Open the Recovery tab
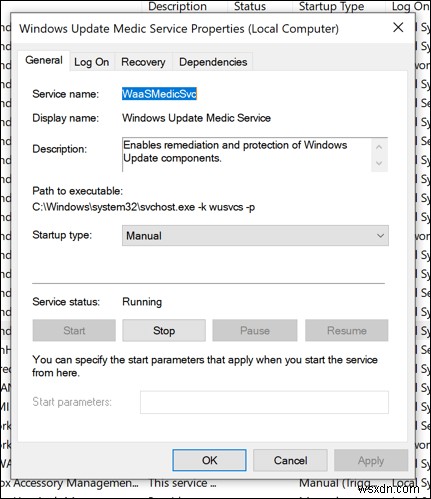Image resolution: width=431 pixels, height=499 pixels. [143, 62]
